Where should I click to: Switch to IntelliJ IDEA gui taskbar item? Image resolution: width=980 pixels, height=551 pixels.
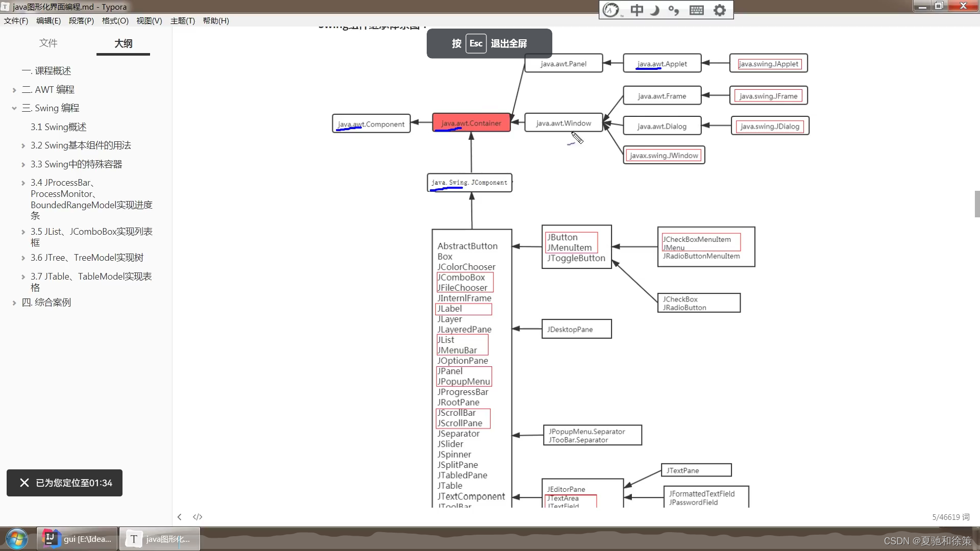78,539
